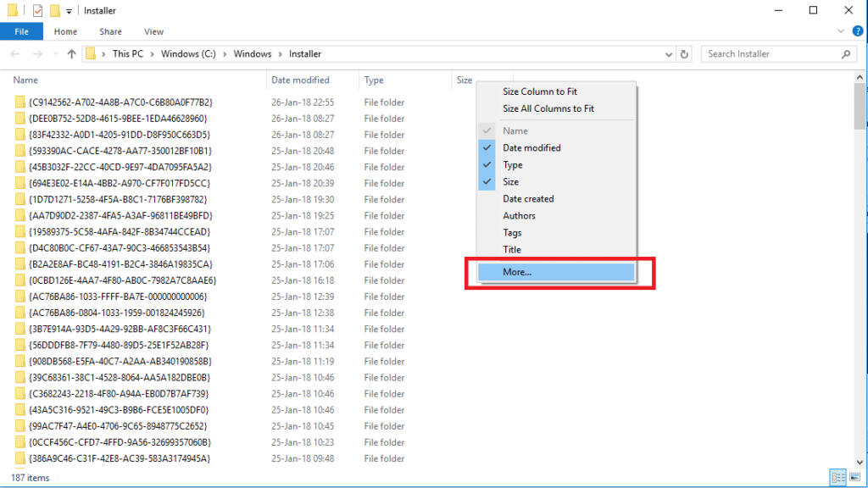This screenshot has width=868, height=488.
Task: Expand chevron before This PC in path
Action: tap(103, 54)
